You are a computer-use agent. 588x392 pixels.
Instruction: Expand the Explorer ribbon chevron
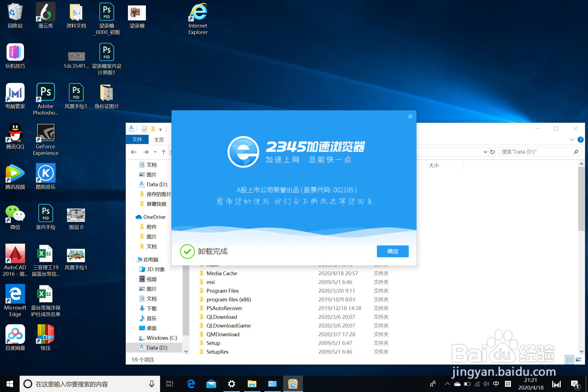point(572,140)
